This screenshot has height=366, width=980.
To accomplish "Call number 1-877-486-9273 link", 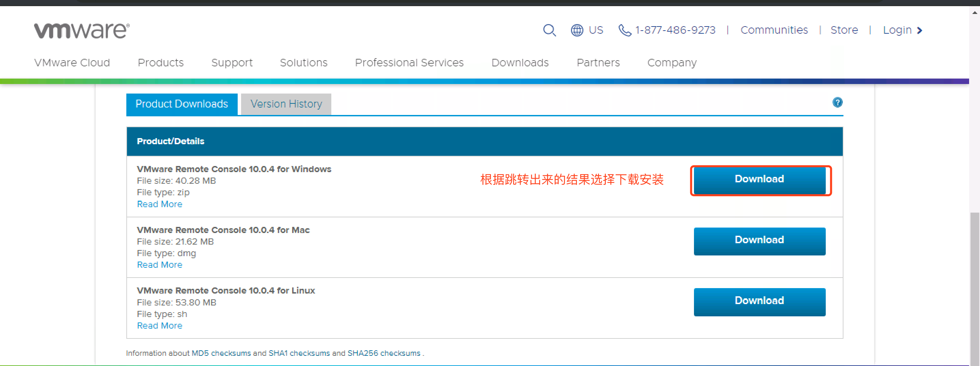I will pyautogui.click(x=675, y=30).
